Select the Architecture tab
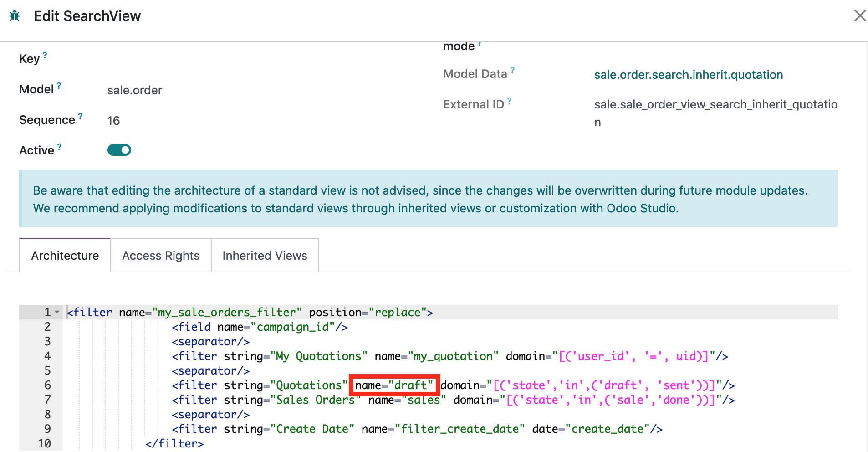Screen dimensions: 868x452 pos(64,255)
